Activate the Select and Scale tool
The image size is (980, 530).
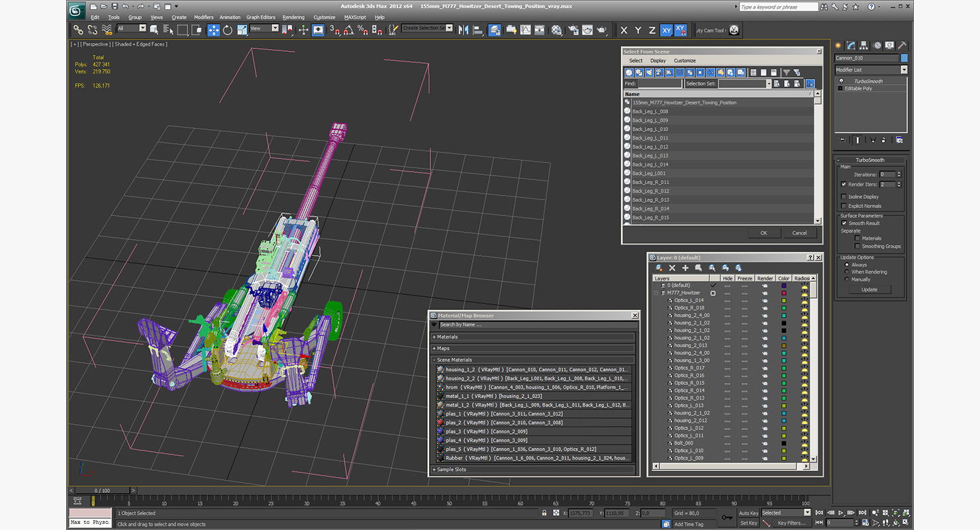[242, 30]
